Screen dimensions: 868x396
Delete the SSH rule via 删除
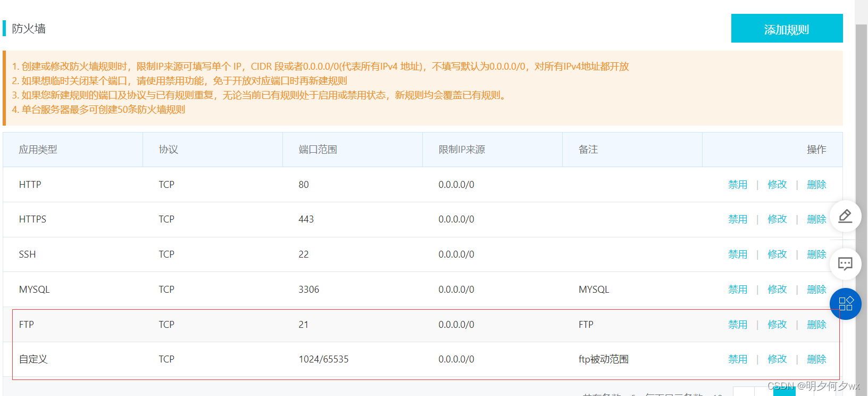[816, 254]
